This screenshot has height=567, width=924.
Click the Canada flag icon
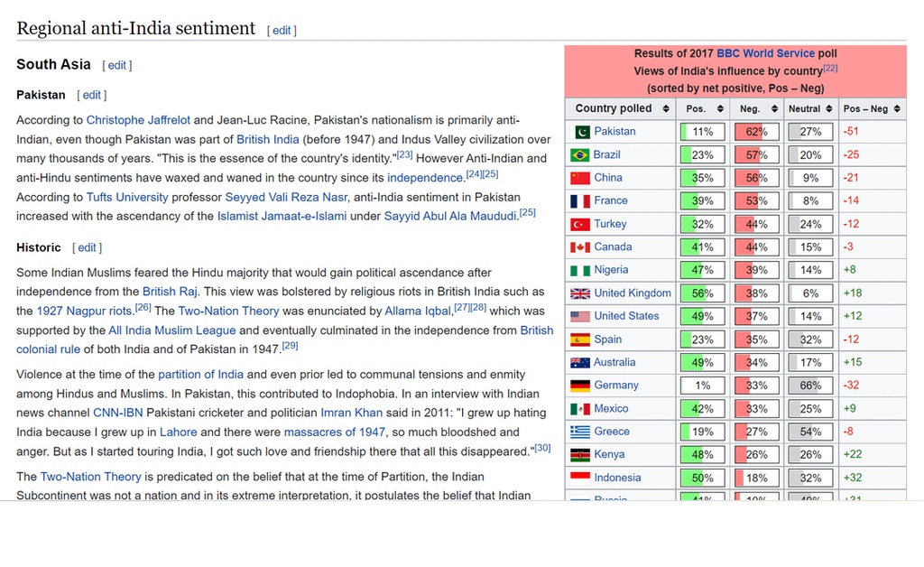580,247
